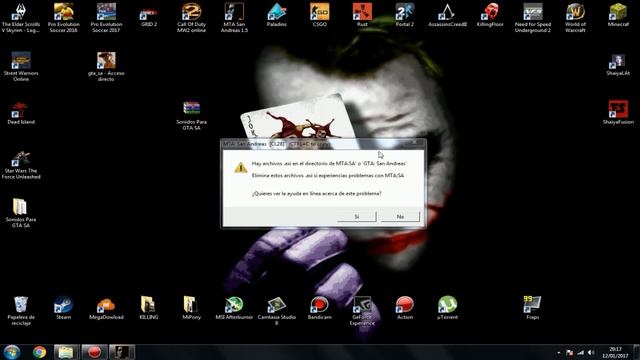The width and height of the screenshot is (640, 360).
Task: Select The Elder Scrolls V Skyrim shortcut
Action: pyautogui.click(x=21, y=18)
